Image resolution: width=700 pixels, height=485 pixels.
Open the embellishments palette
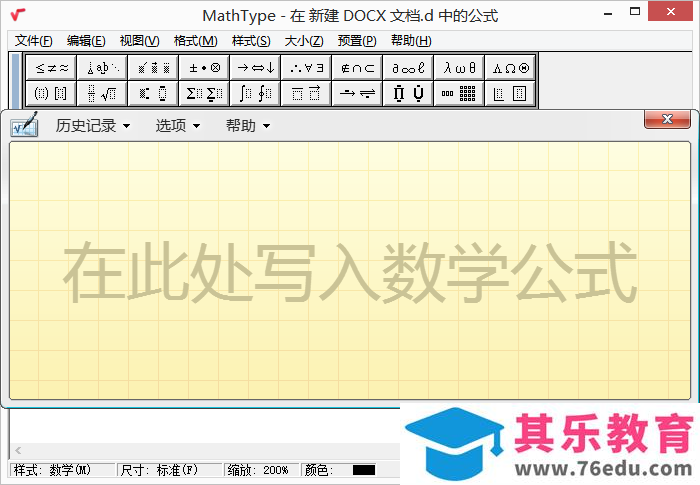(153, 68)
